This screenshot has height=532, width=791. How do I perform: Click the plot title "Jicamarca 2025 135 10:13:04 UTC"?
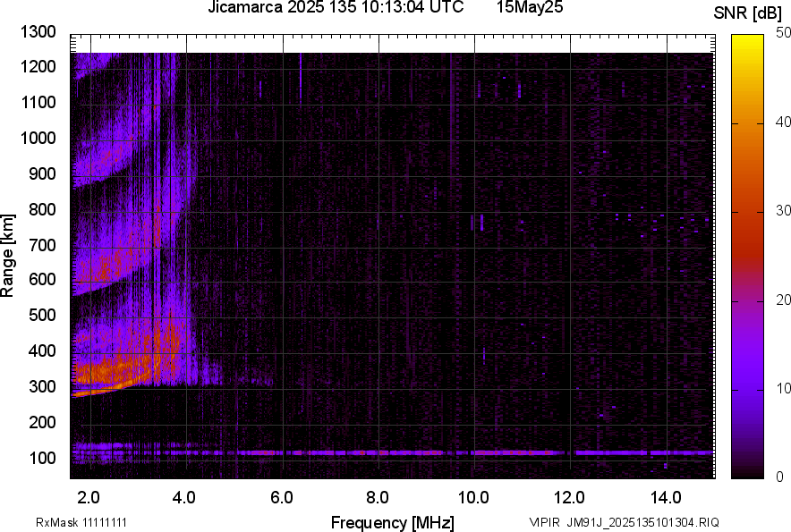pyautogui.click(x=336, y=9)
